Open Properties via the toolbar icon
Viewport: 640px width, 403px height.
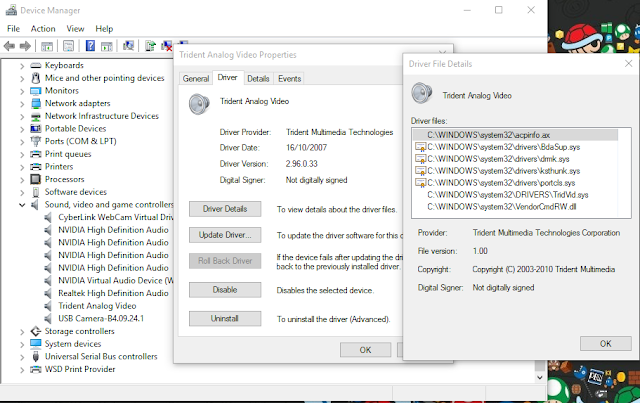click(x=69, y=46)
